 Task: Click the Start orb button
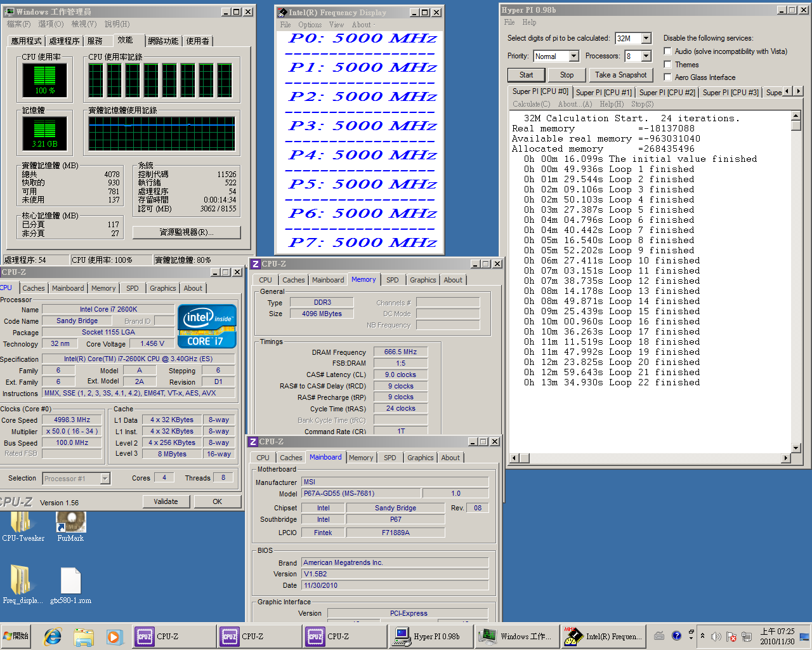(x=16, y=635)
